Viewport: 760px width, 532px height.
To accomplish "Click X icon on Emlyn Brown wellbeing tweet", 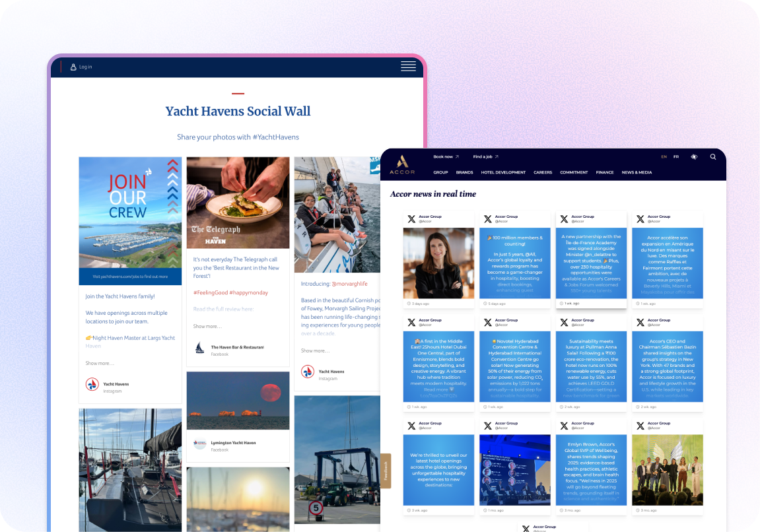I will [x=564, y=426].
